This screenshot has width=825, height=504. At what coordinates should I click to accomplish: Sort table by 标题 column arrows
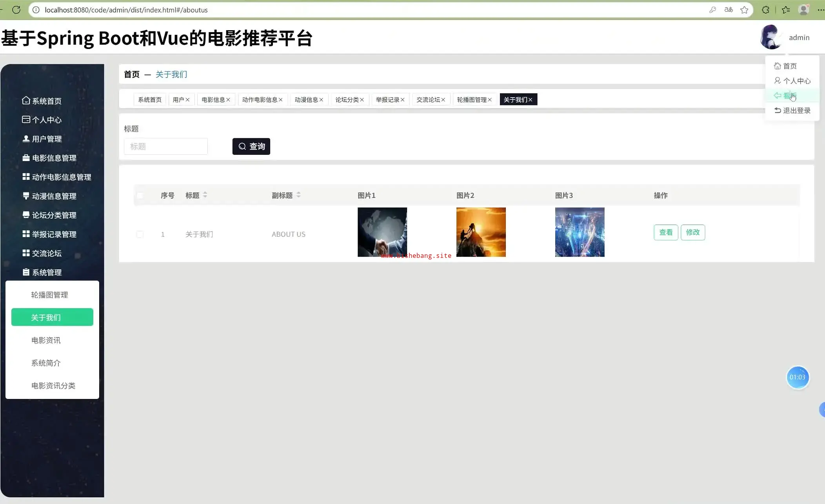pos(205,195)
